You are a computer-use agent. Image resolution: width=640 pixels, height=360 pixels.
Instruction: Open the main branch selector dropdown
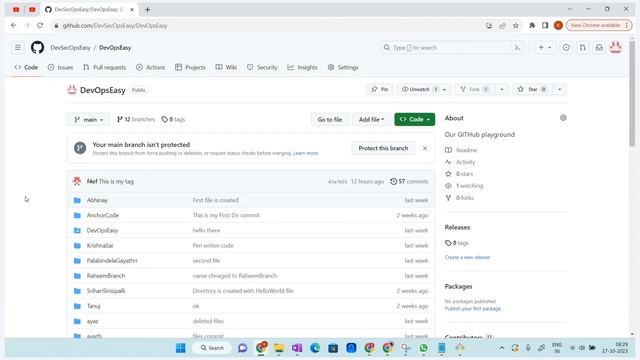click(x=89, y=120)
